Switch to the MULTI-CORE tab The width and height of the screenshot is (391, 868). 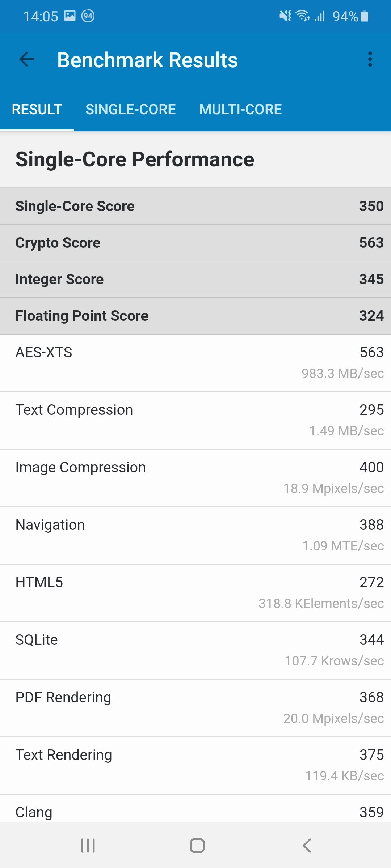click(240, 109)
